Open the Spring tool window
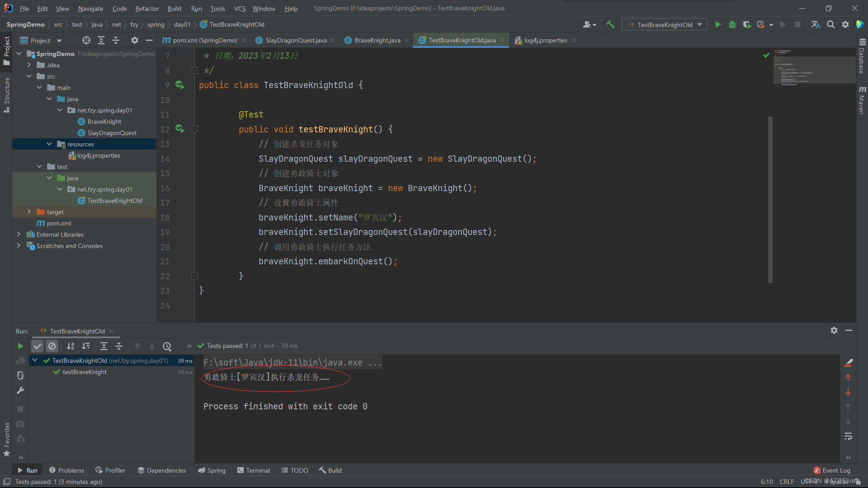Image resolution: width=868 pixels, height=488 pixels. [x=212, y=470]
